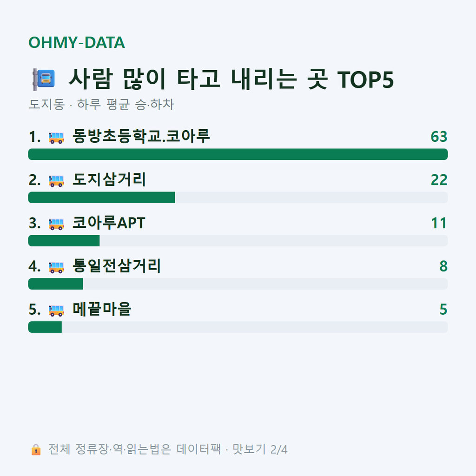476x476 pixels.
Task: Click the bus icon beside 코아루APT
Action: [56, 224]
